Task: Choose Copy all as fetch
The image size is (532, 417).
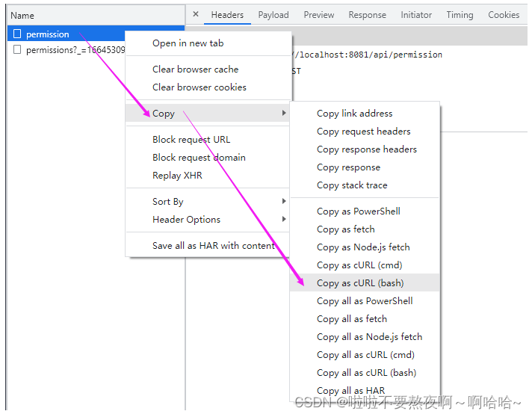Action: coord(365,319)
